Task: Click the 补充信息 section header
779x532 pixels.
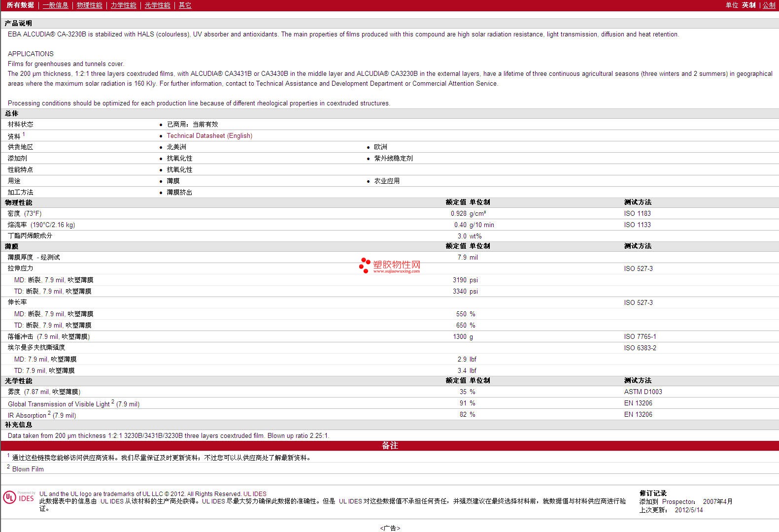Action: pyautogui.click(x=19, y=425)
